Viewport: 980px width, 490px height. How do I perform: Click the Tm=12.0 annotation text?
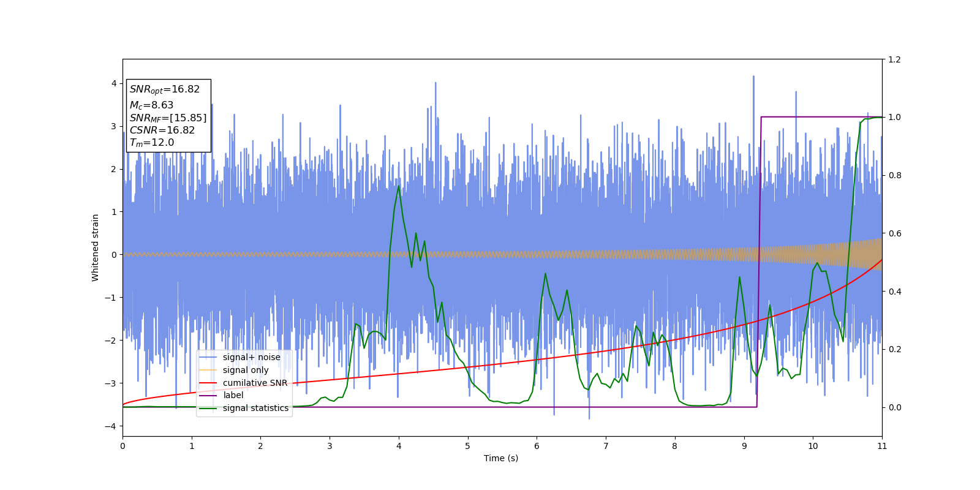pos(151,143)
